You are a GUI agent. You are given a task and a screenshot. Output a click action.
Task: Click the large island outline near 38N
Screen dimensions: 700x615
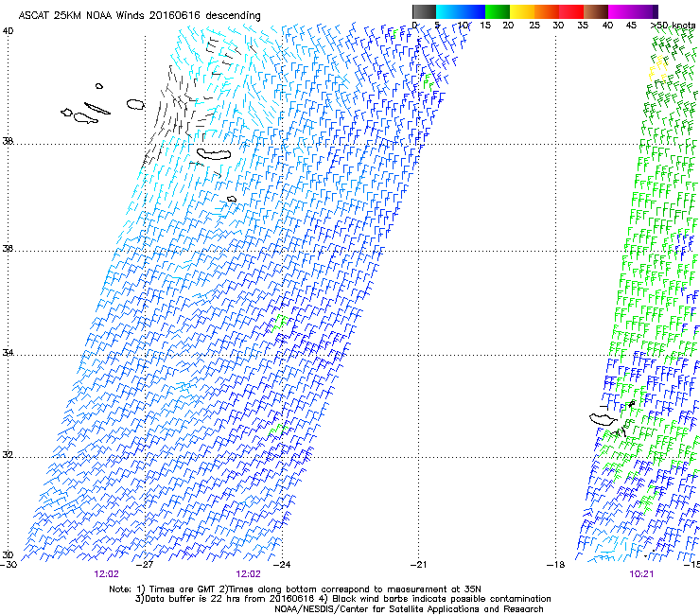pyautogui.click(x=214, y=154)
